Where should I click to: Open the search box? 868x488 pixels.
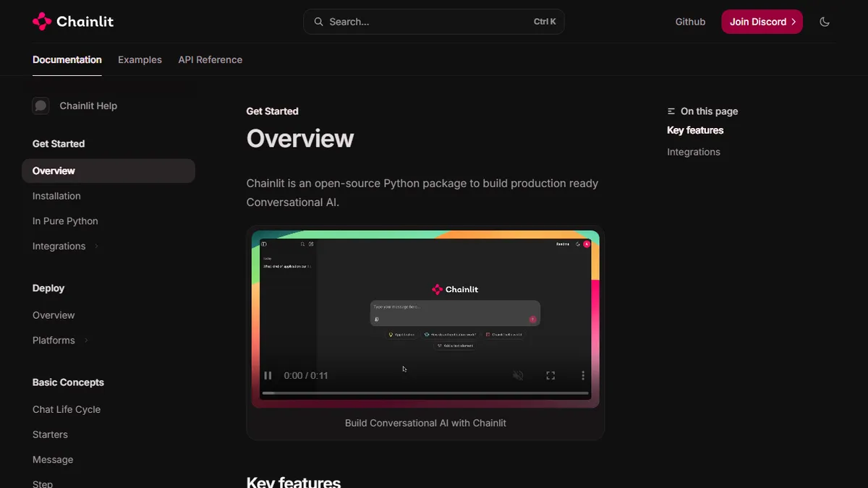[x=434, y=22]
